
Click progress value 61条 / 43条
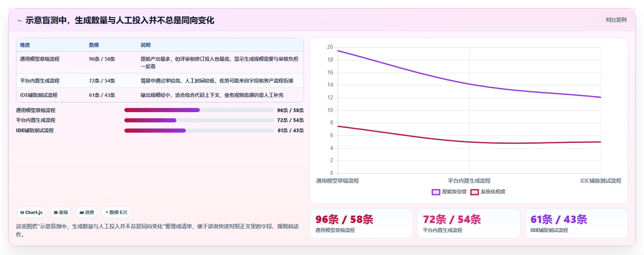[290, 131]
